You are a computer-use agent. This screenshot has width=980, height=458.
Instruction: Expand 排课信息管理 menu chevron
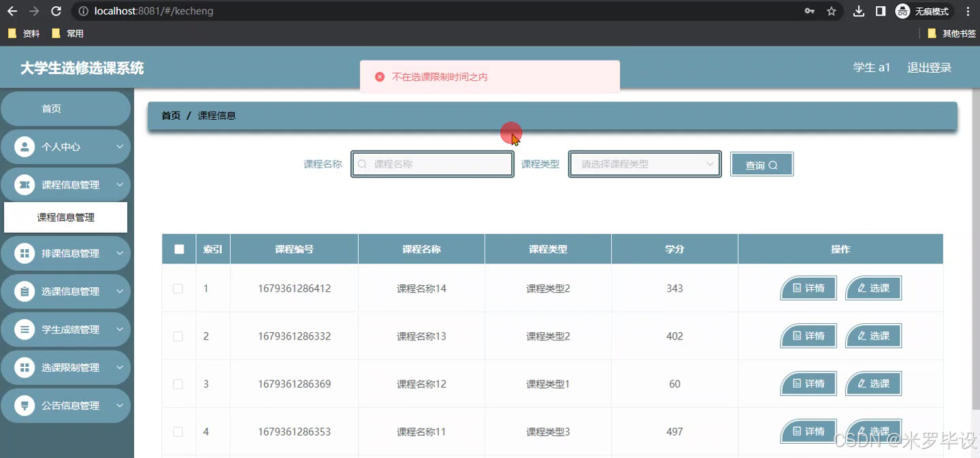(120, 253)
